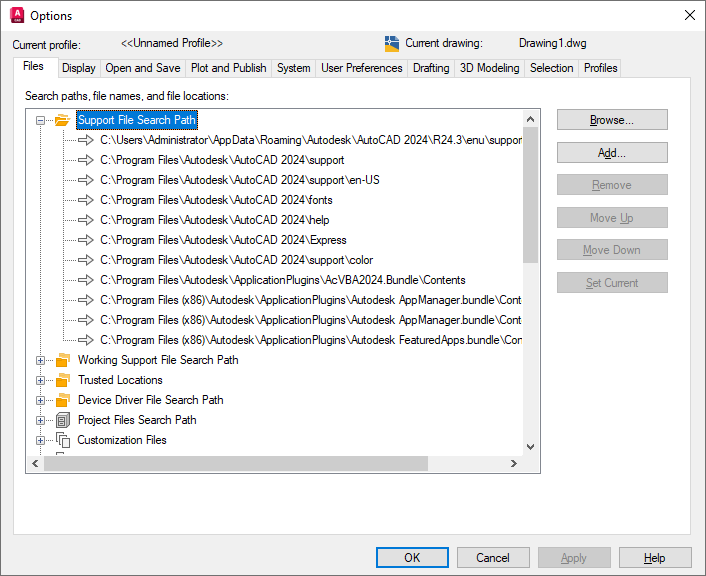Expand the Project Files Search Path node
706x576 pixels.
pyautogui.click(x=41, y=420)
